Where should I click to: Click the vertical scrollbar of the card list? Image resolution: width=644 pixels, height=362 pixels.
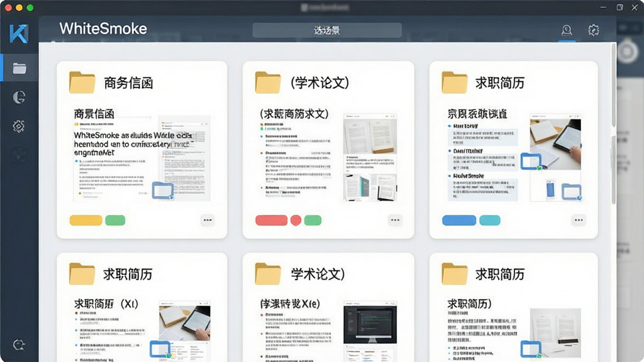[614, 123]
